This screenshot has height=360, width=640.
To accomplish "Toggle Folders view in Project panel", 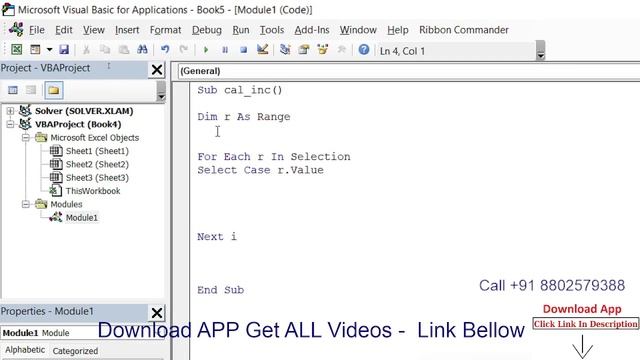I will 53,90.
